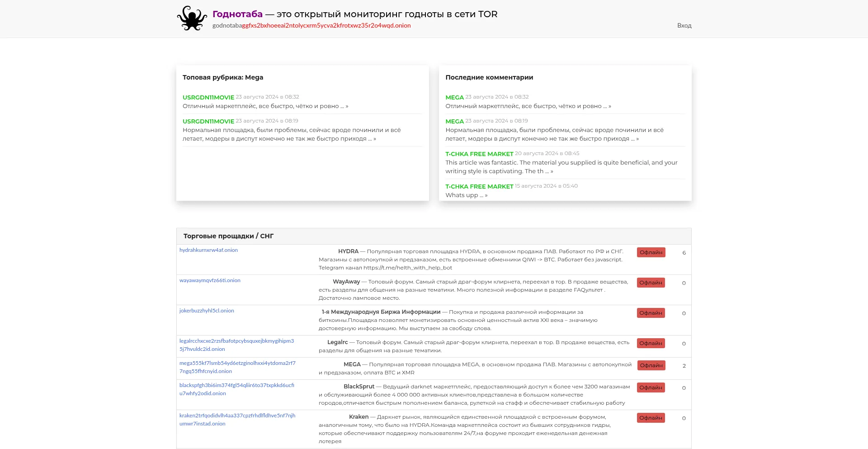Open the Годнотаба site title link
The image size is (868, 449).
coord(237,14)
